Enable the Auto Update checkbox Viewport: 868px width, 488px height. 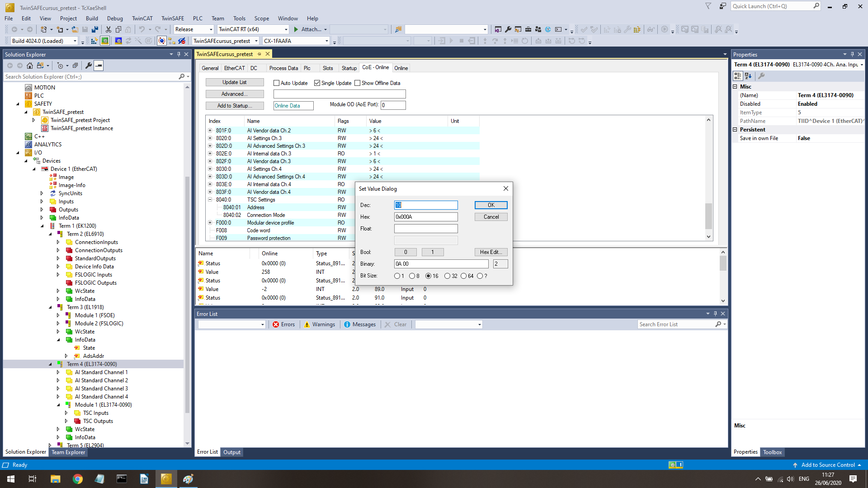[x=277, y=83]
